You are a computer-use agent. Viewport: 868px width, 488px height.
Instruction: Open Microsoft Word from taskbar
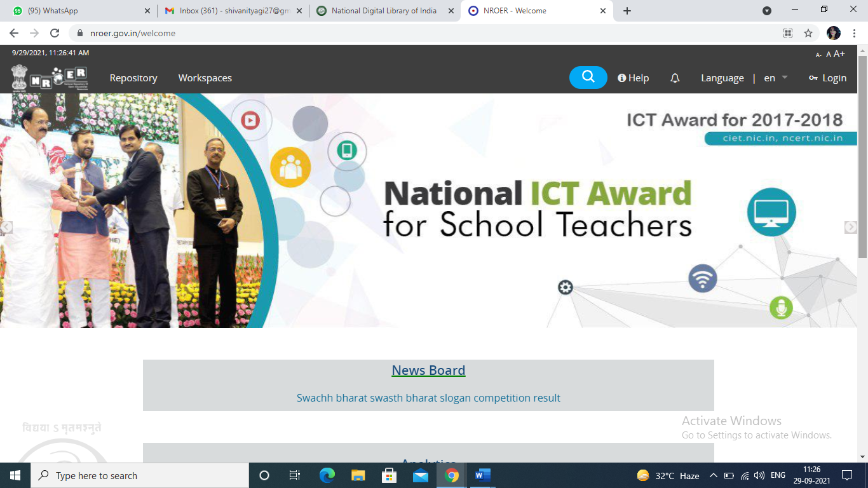pyautogui.click(x=482, y=475)
